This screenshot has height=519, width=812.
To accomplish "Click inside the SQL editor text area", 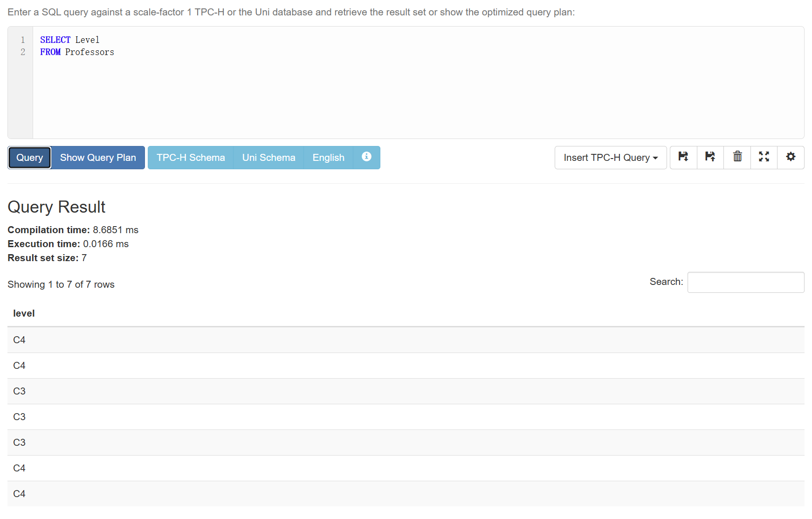I will click(373, 93).
